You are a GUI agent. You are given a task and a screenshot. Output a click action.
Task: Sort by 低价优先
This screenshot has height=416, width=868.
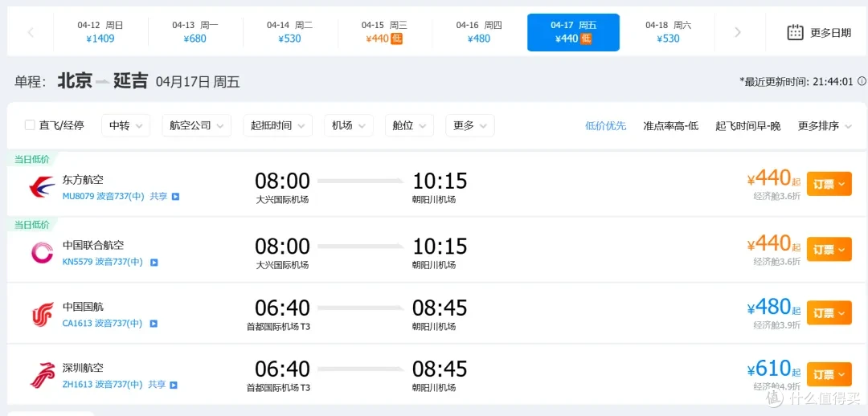pyautogui.click(x=606, y=126)
